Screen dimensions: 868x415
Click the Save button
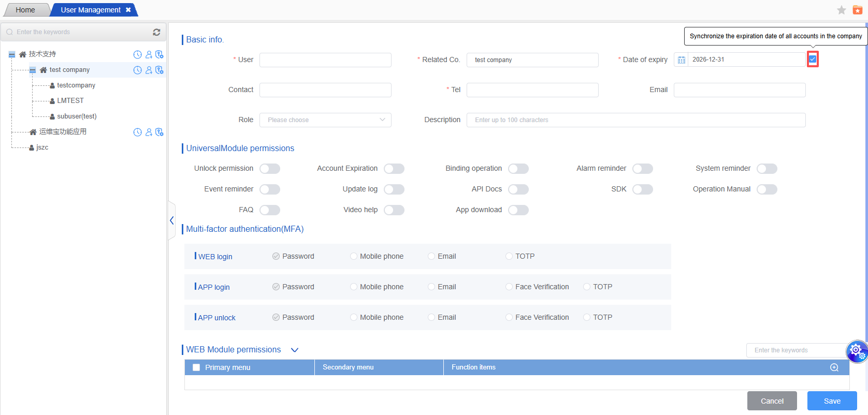tap(832, 401)
